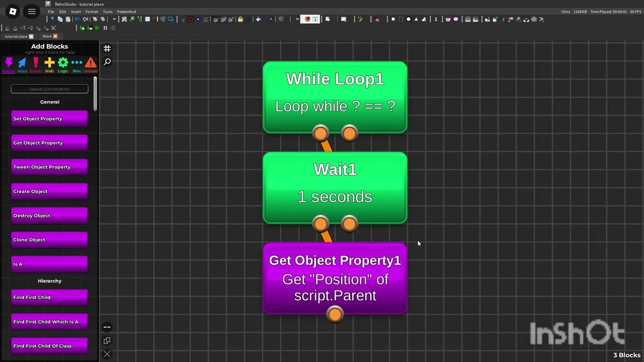Add a Clone Object block

49,239
